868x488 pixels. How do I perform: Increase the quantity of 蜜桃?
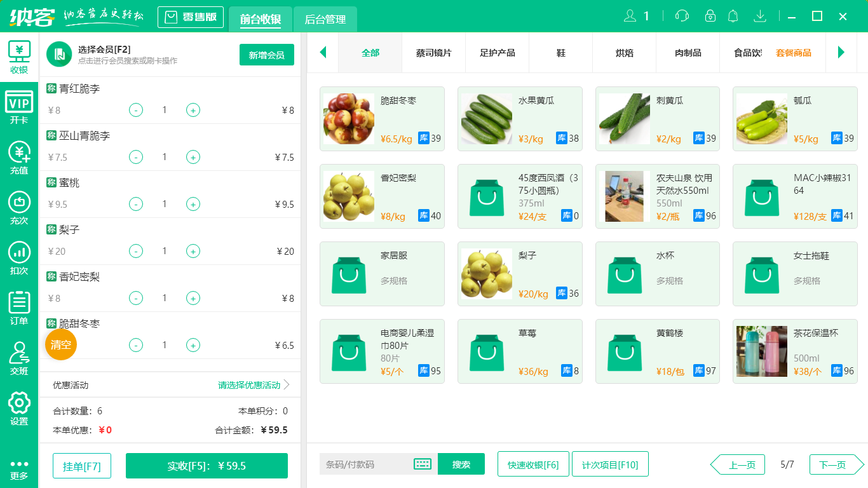(193, 204)
